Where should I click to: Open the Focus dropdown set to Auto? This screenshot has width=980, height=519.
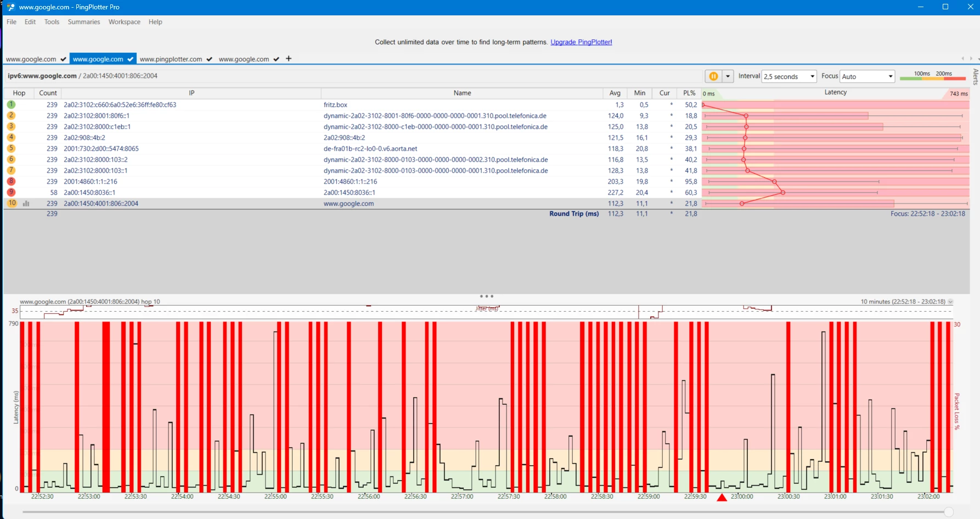(868, 76)
